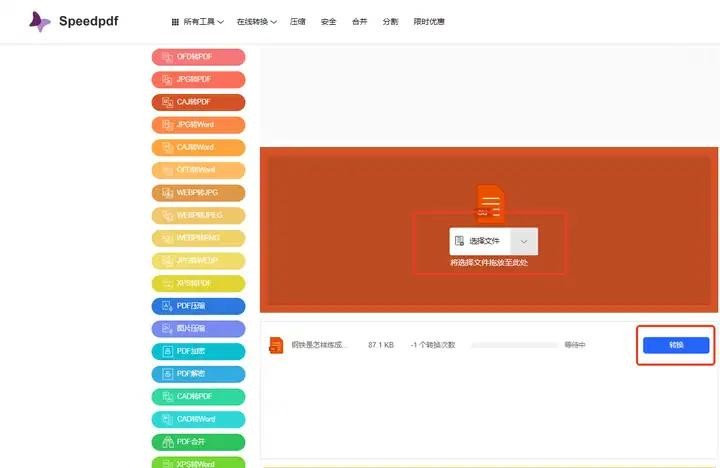Image resolution: width=720 pixels, height=468 pixels.
Task: Open the WEBP转JPG converter
Action: click(198, 192)
